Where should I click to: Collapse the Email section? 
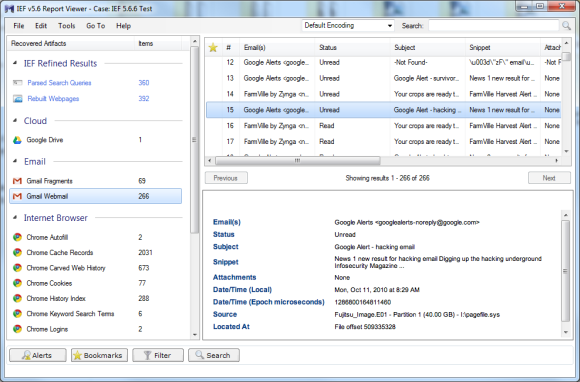[15, 161]
